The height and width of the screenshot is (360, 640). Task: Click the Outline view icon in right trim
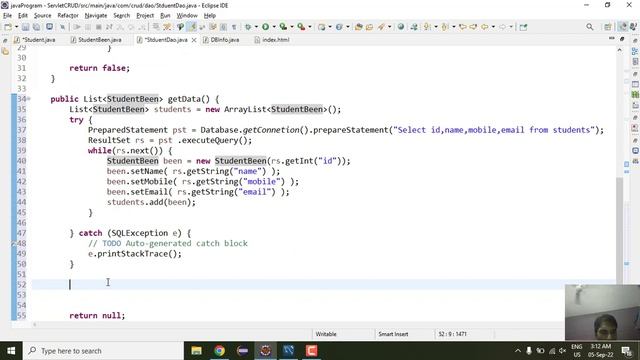coord(635,51)
